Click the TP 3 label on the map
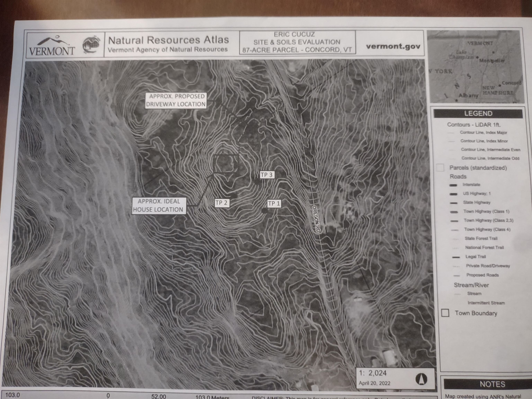This screenshot has width=532, height=399. tap(267, 175)
